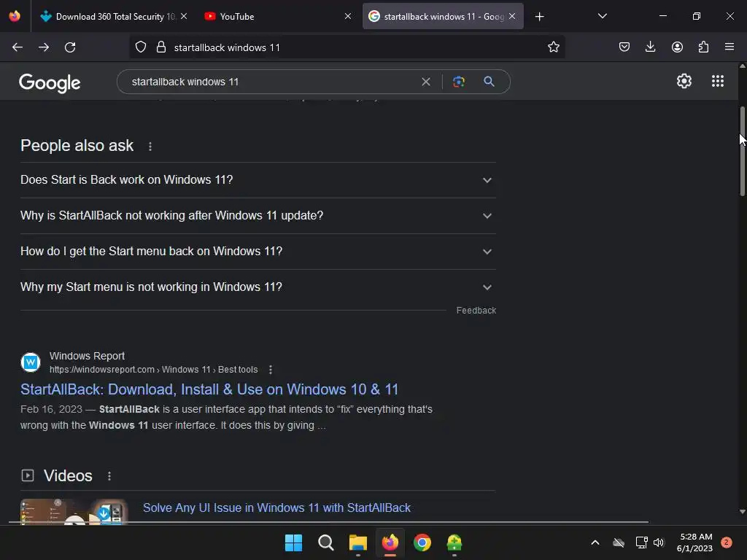Expand 'Why is StartAllBack not working after Windows 11 update?'
The width and height of the screenshot is (747, 560).
pos(258,216)
